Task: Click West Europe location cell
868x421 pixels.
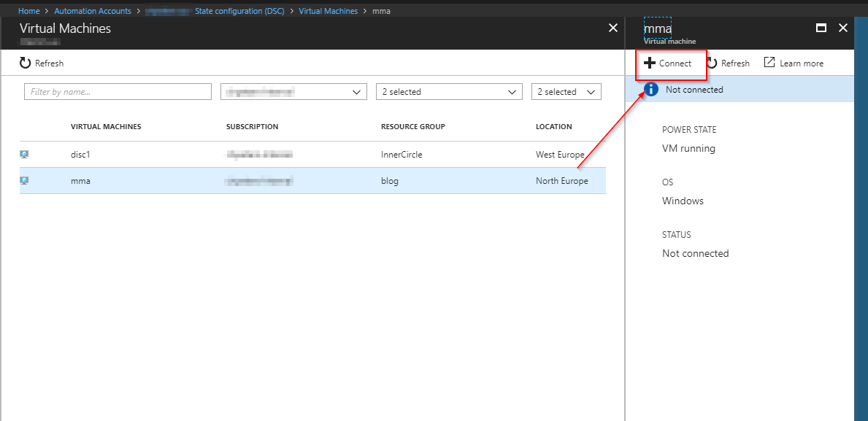Action: tap(560, 155)
